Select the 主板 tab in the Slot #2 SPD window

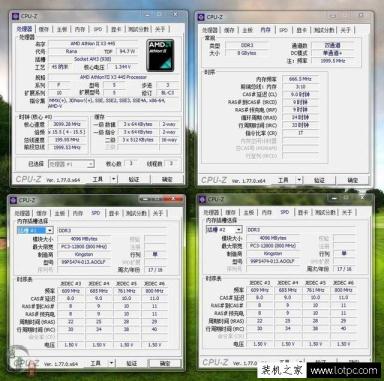tap(249, 212)
